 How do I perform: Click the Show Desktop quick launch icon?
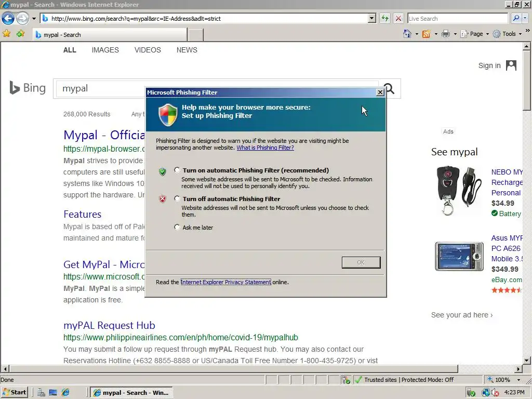[x=53, y=393]
